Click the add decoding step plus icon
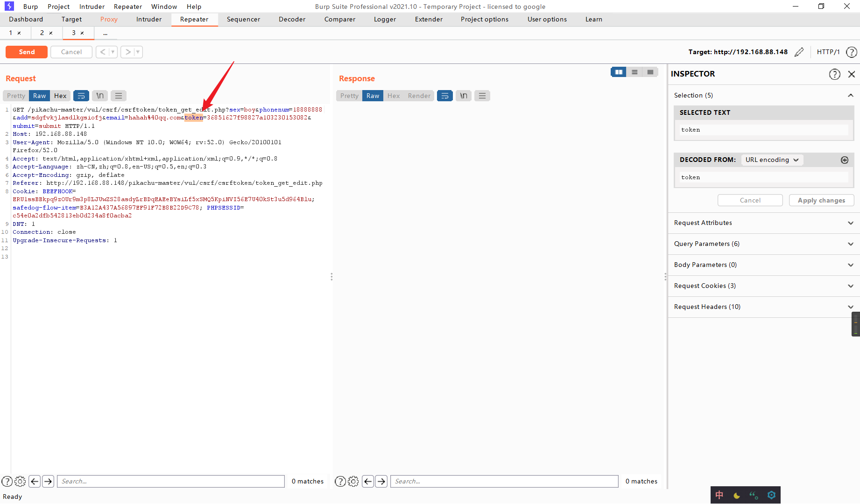 845,160
